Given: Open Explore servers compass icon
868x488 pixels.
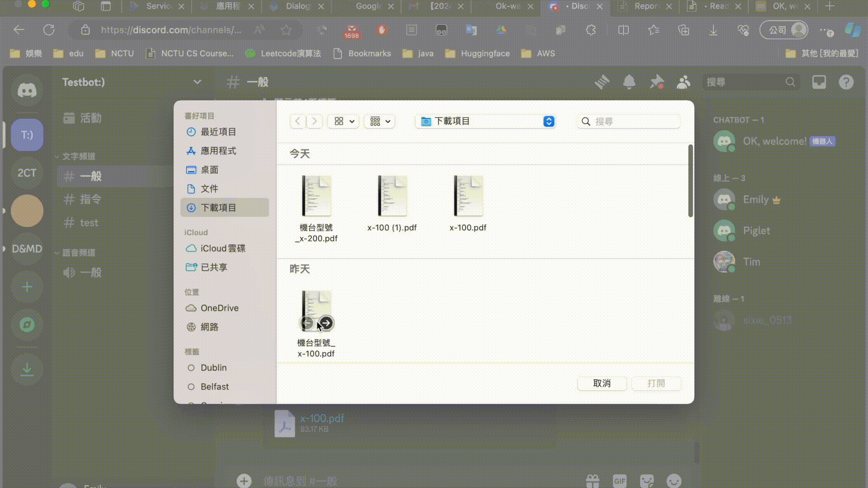Looking at the screenshot, I should [27, 324].
